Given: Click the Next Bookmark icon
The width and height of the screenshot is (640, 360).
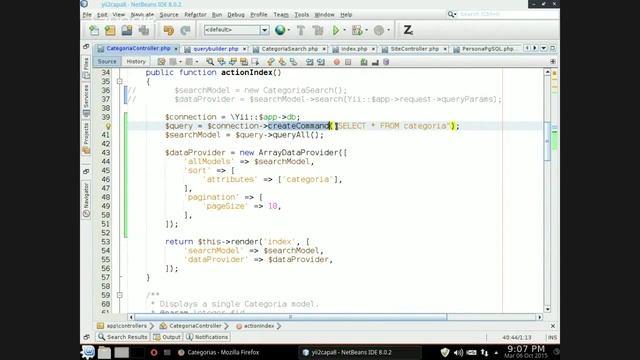Looking at the screenshot, I should click(x=282, y=62).
